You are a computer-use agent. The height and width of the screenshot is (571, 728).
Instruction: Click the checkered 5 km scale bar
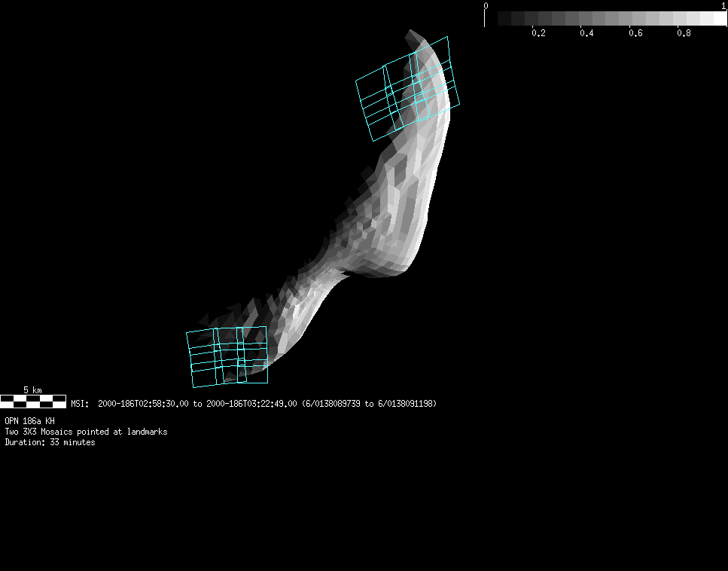(32, 402)
